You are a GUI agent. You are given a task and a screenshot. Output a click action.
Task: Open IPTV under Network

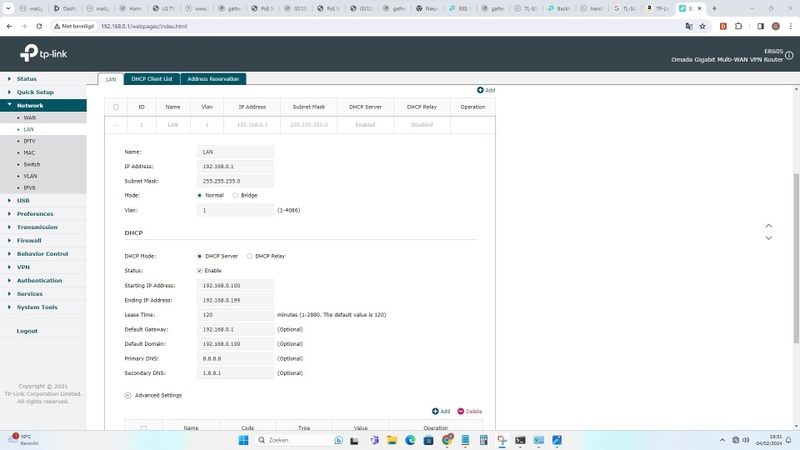pyautogui.click(x=30, y=141)
